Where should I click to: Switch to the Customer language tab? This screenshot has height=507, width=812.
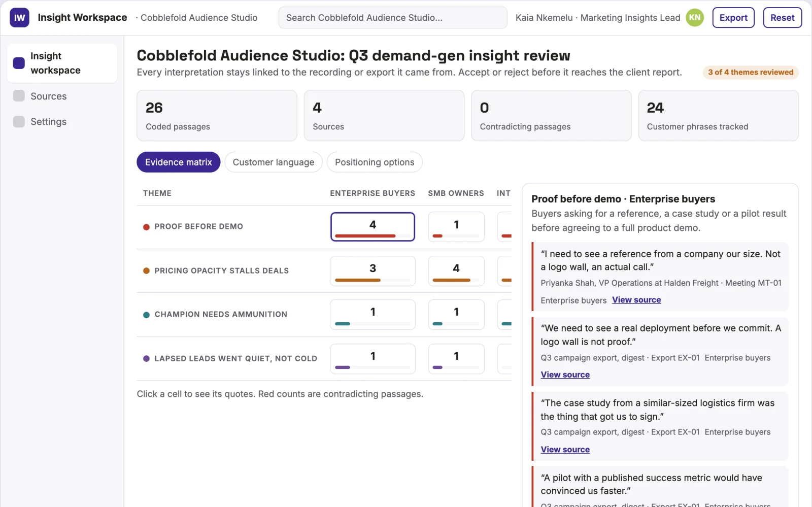pyautogui.click(x=274, y=162)
